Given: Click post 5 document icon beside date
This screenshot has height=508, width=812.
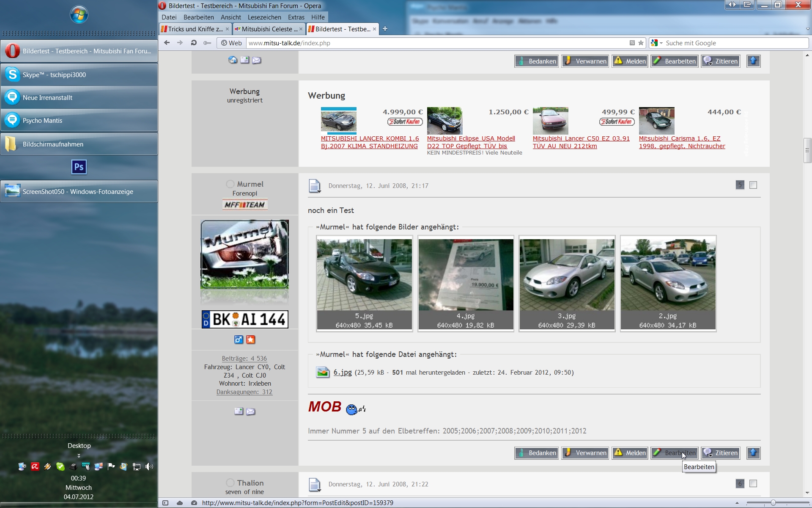Looking at the screenshot, I should coord(315,186).
